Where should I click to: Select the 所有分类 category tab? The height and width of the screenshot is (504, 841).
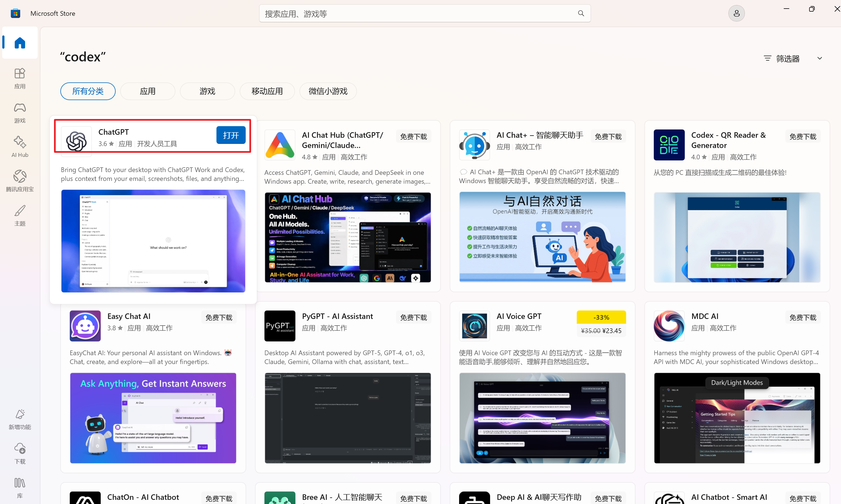click(88, 91)
